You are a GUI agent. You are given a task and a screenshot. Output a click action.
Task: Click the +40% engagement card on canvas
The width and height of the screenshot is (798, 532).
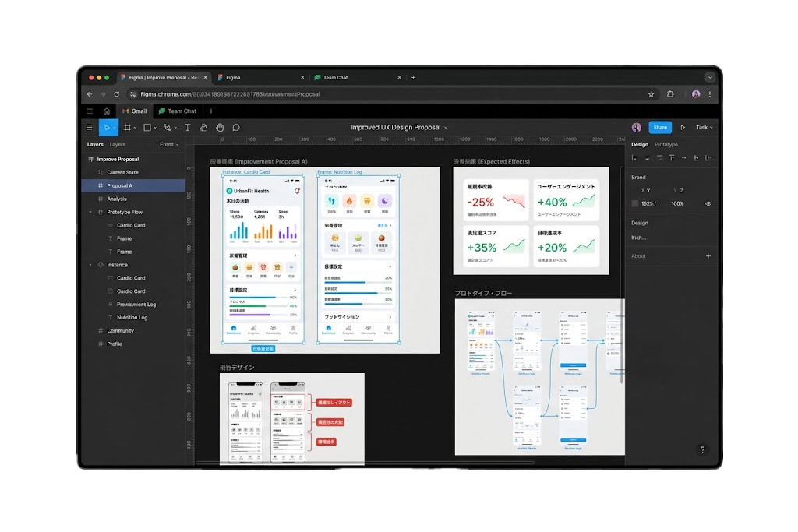(566, 200)
